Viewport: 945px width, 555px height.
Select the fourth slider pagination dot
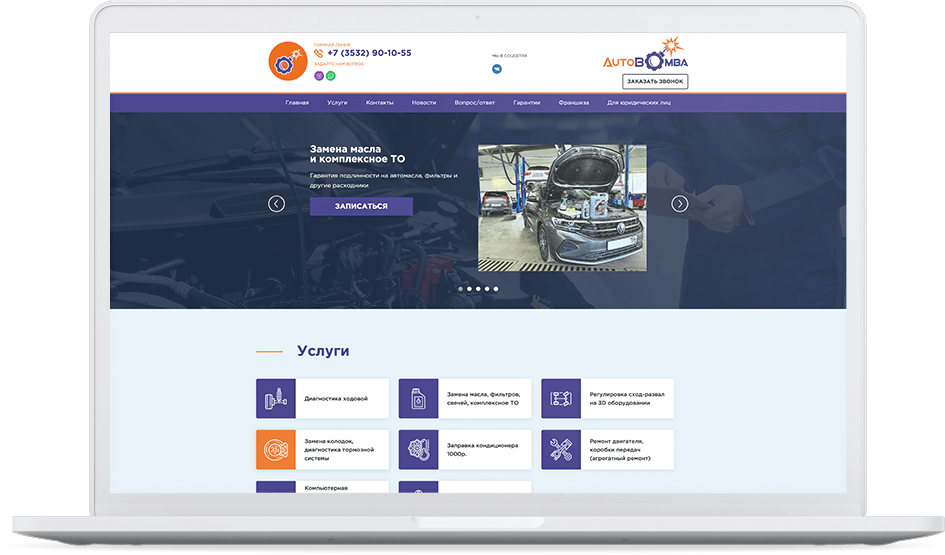click(487, 289)
